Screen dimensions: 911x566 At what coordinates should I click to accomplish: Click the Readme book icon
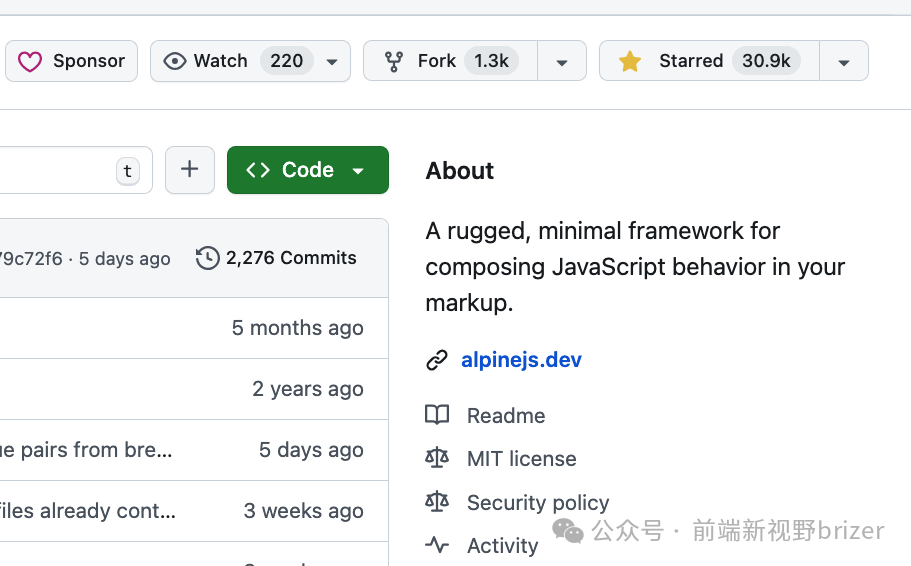tap(437, 415)
